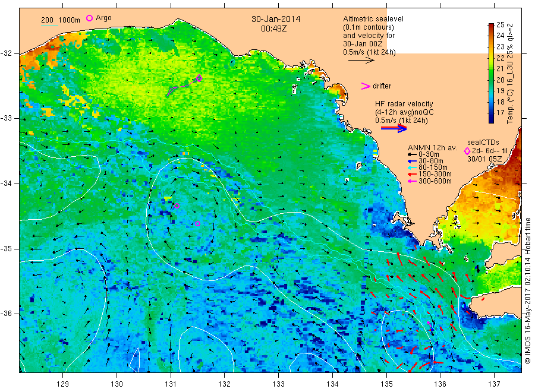Click the cyan 80-150m legend arrow
The width and height of the screenshot is (535, 392).
412,167
